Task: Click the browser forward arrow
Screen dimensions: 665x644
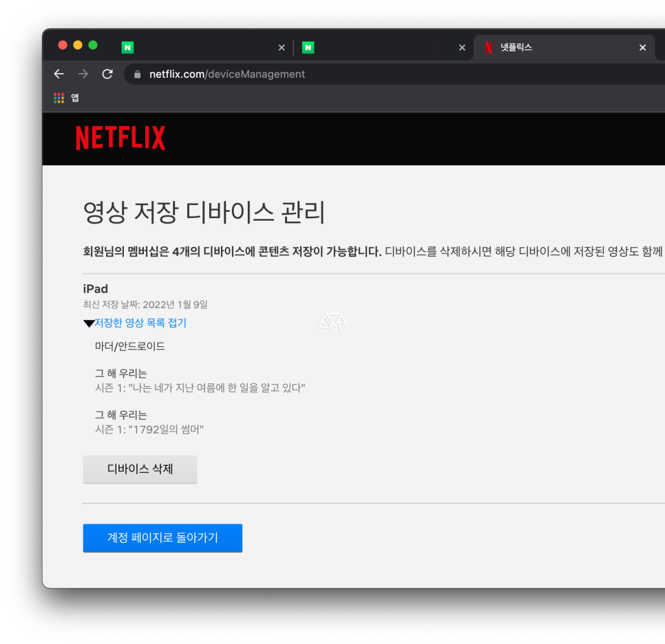Action: coord(83,74)
